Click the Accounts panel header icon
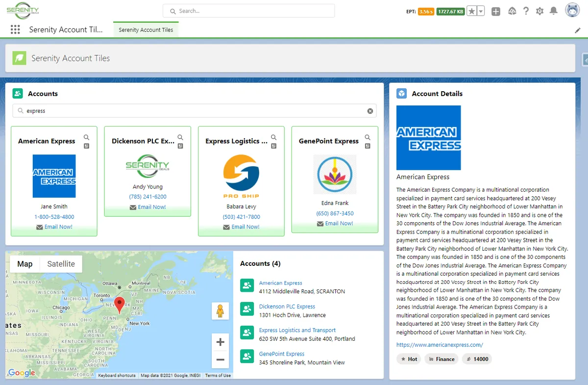 [x=18, y=93]
